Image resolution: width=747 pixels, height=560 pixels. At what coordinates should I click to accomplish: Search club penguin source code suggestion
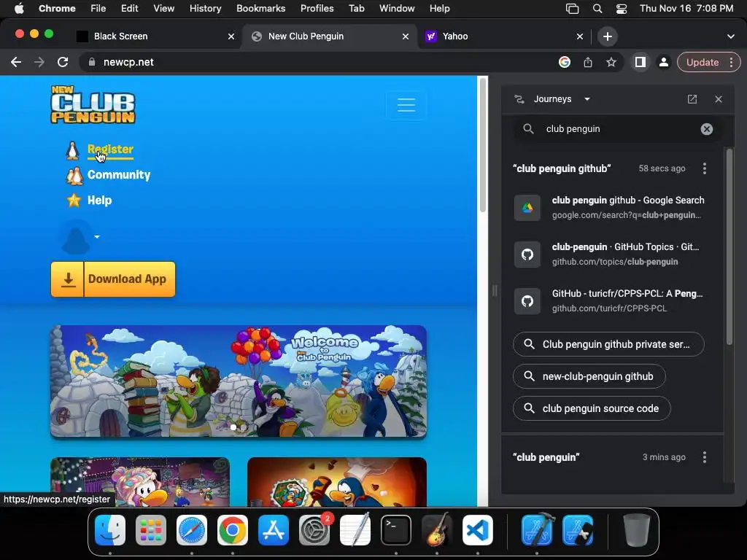tap(592, 408)
